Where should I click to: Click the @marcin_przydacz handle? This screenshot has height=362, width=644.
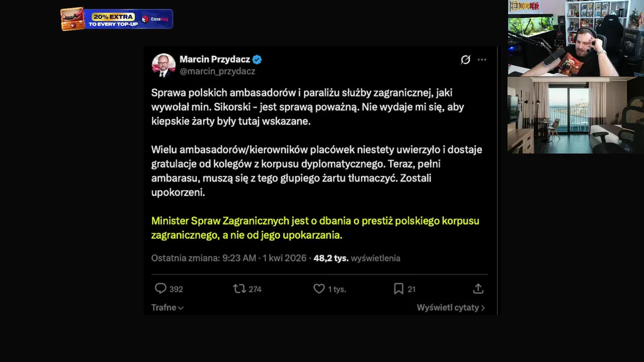coord(217,71)
